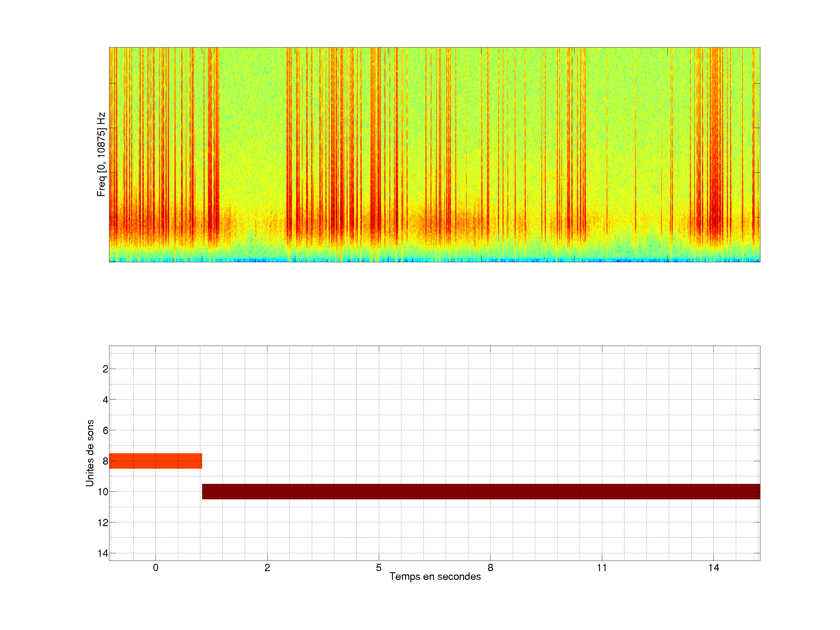Click the x-axis tick label 2
Screen dimensions: 840x630
[x=267, y=568]
